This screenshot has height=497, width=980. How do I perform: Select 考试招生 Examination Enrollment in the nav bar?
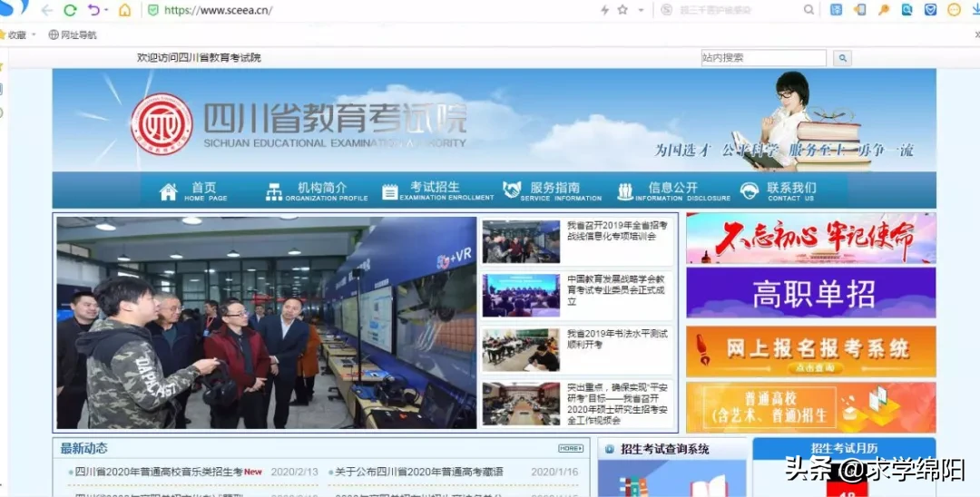point(437,190)
